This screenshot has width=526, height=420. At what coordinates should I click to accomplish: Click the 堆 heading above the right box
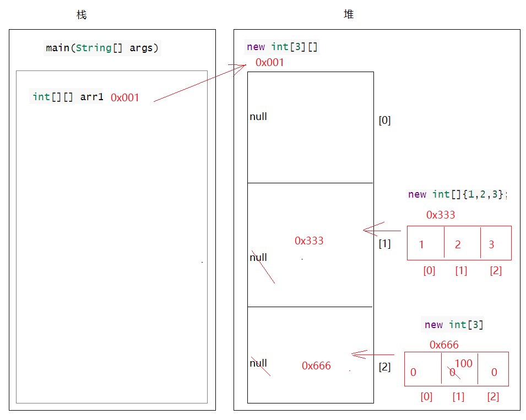pos(349,15)
